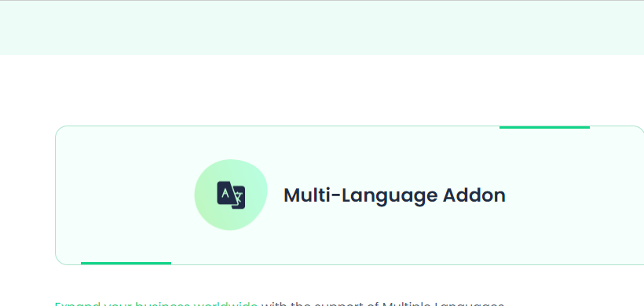Click empty card area left of translate icon
The height and width of the screenshot is (306, 644).
click(123, 195)
